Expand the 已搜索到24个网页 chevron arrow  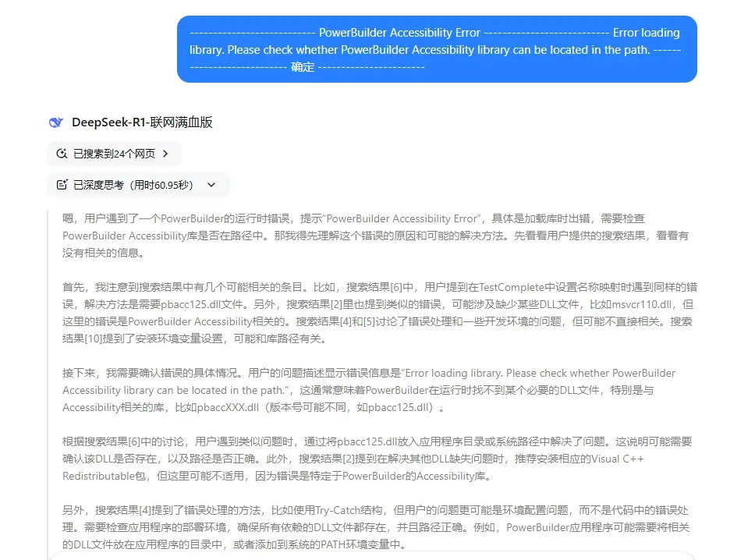(165, 154)
